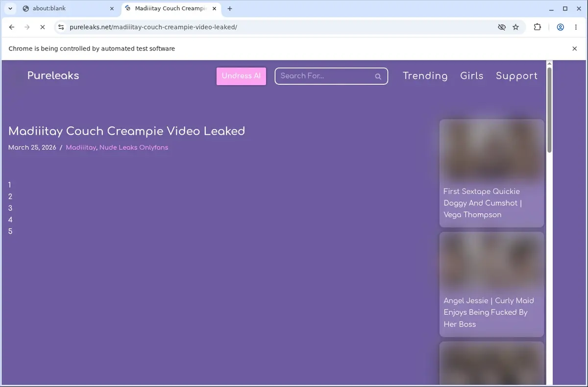Click the March 25, 2026 date text
Screen dimensions: 588x387
click(32, 147)
